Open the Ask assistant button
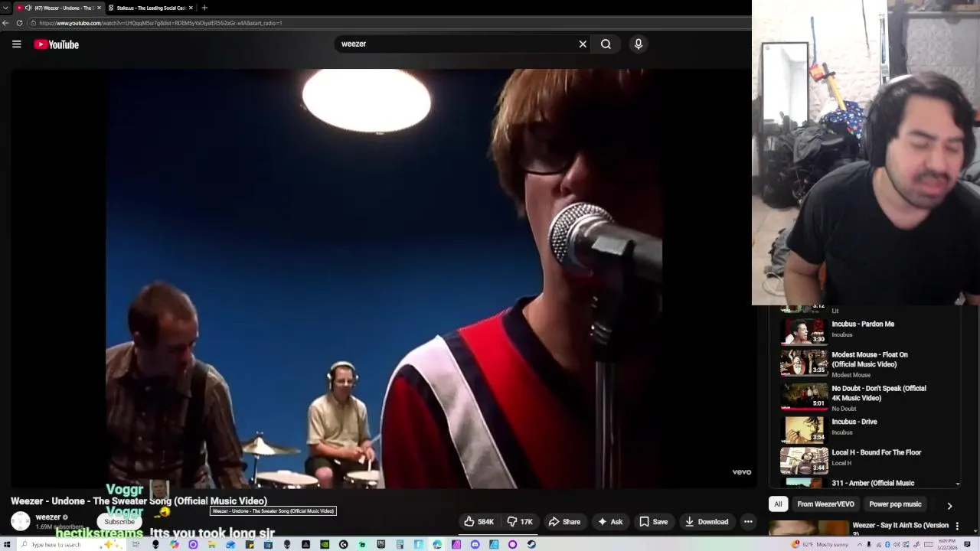Viewport: 980px width, 551px height. (610, 522)
